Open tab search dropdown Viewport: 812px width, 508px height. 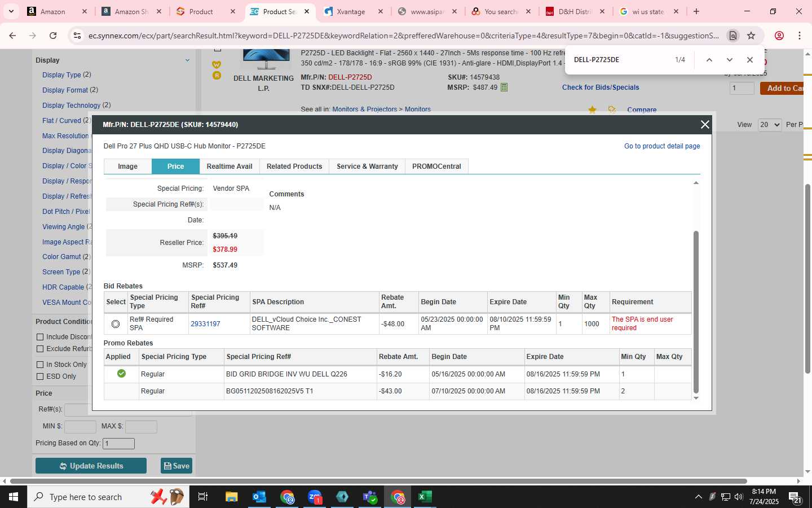coord(11,11)
